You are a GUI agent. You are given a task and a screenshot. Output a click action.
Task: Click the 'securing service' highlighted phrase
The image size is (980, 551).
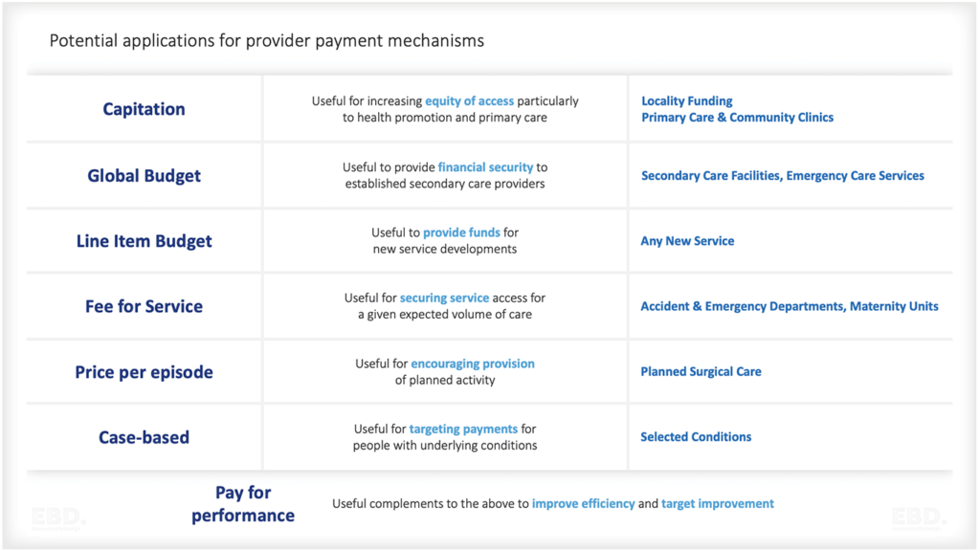point(444,298)
